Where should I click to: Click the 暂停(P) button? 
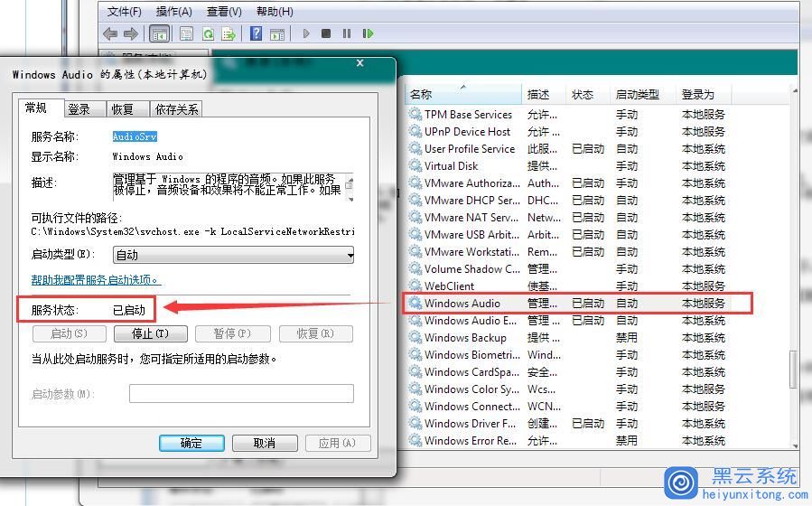click(x=232, y=333)
